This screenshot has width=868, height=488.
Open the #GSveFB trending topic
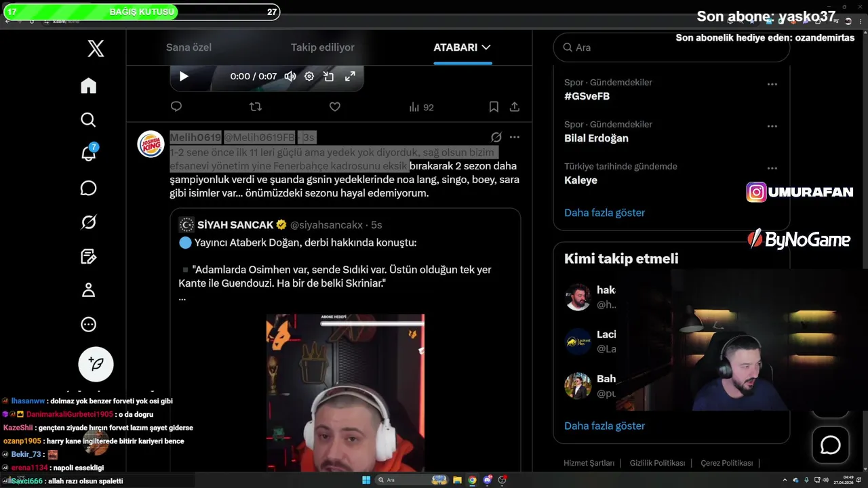(x=587, y=96)
